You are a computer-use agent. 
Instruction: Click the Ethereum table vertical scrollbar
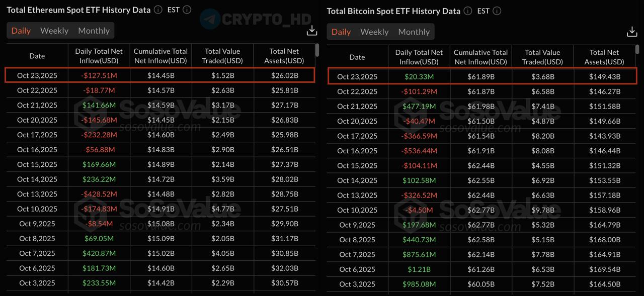(317, 50)
